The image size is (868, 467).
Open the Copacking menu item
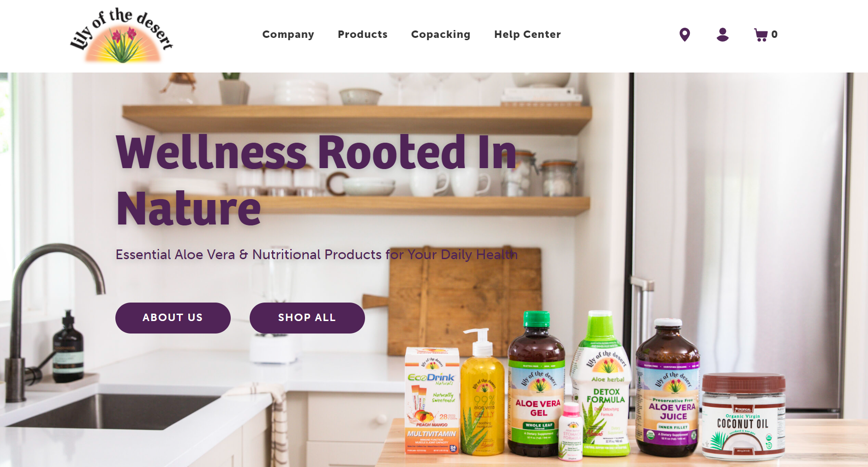(x=441, y=34)
